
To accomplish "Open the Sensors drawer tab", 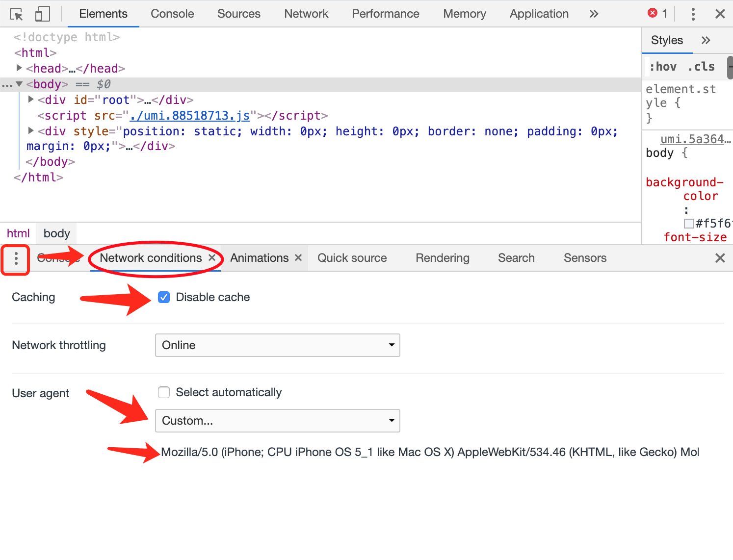I will pyautogui.click(x=585, y=258).
